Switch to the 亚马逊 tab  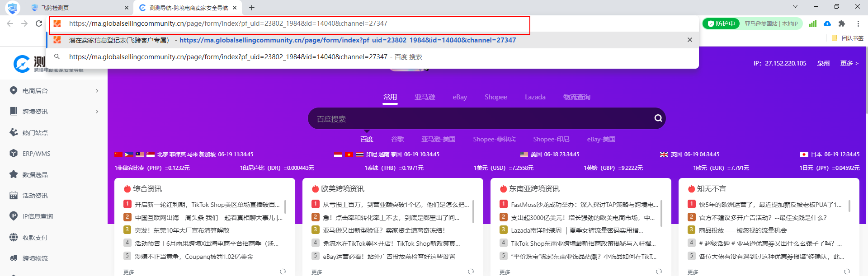click(x=425, y=97)
